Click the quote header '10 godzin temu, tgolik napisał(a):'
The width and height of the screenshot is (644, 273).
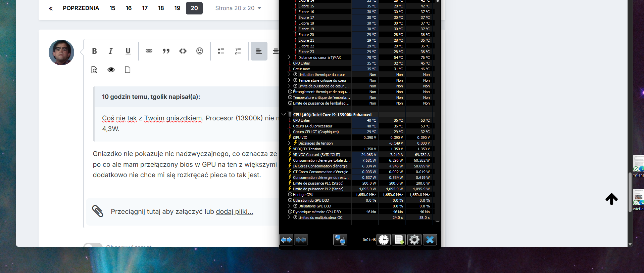point(151,97)
